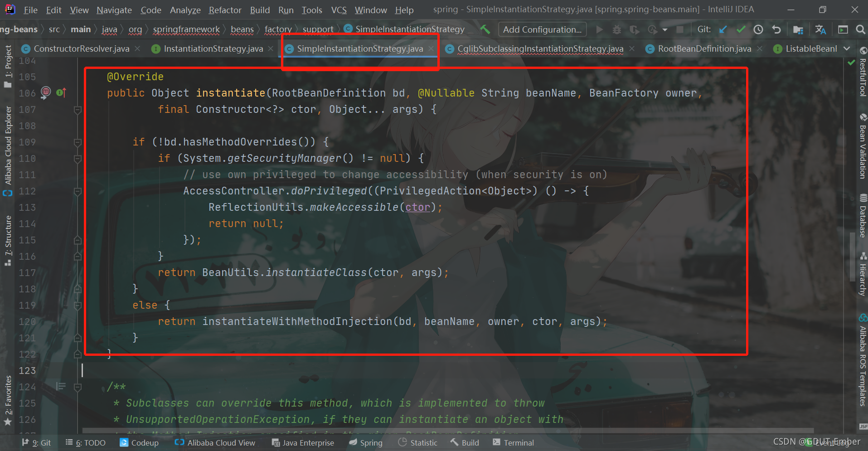The width and height of the screenshot is (868, 451).
Task: Open the File menu
Action: pyautogui.click(x=30, y=10)
